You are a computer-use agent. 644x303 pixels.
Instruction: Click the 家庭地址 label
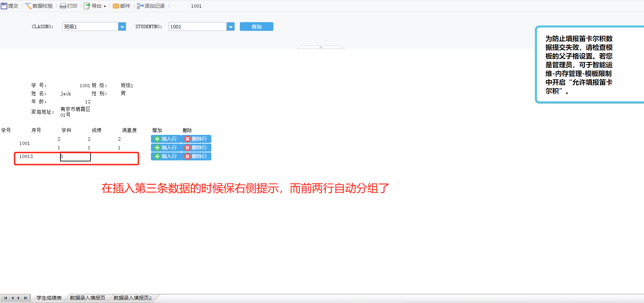(43, 112)
